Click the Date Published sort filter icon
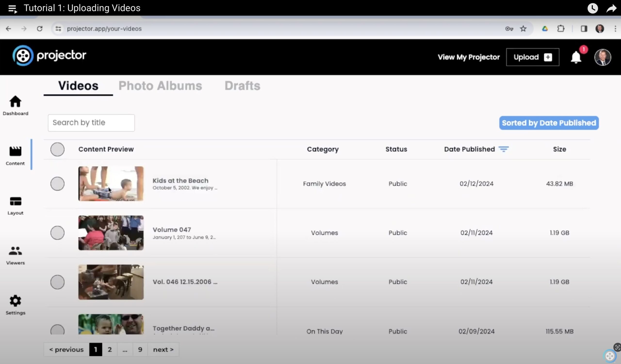 pyautogui.click(x=503, y=149)
